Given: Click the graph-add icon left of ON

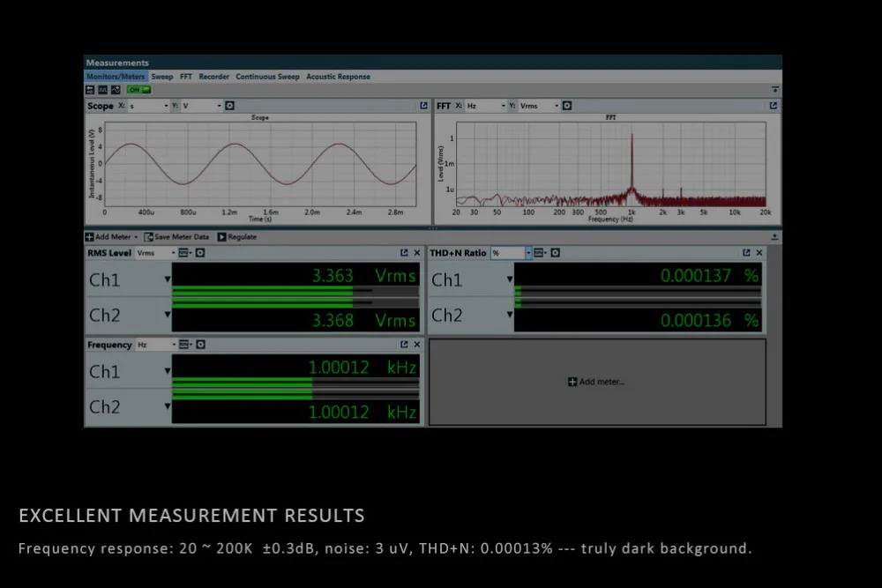Looking at the screenshot, I should pyautogui.click(x=116, y=90).
